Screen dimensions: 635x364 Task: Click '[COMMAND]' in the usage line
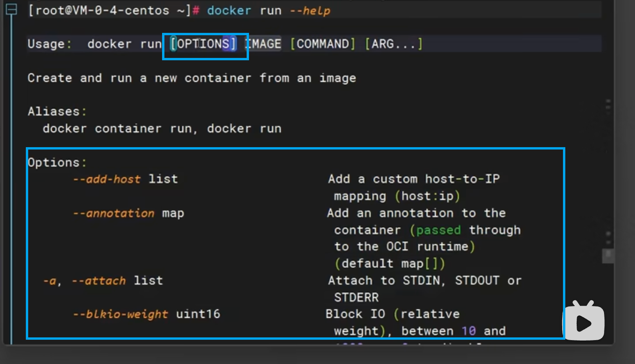point(323,44)
